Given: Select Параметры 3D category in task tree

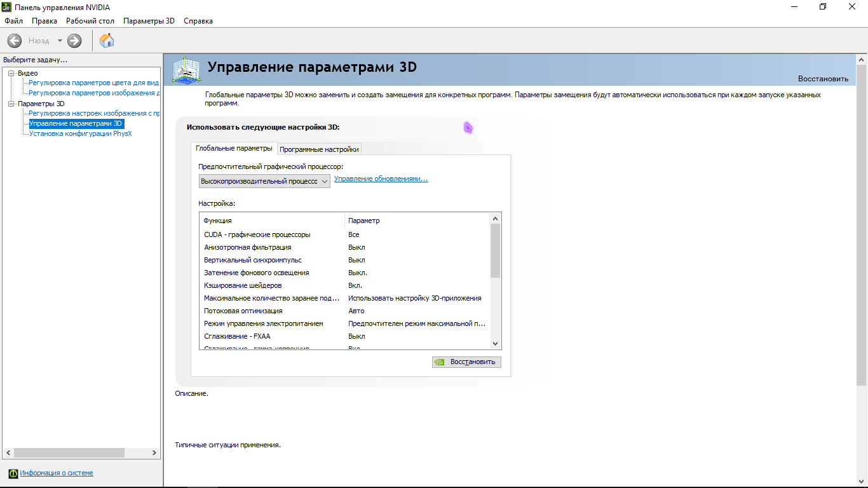Looking at the screenshot, I should pyautogui.click(x=41, y=104).
